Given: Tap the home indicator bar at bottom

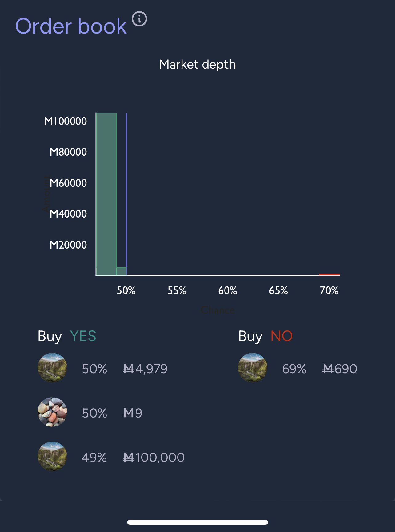Looking at the screenshot, I should 197,522.
